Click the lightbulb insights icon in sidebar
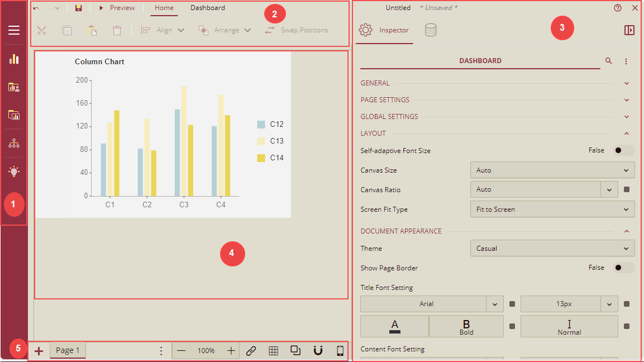 click(14, 171)
